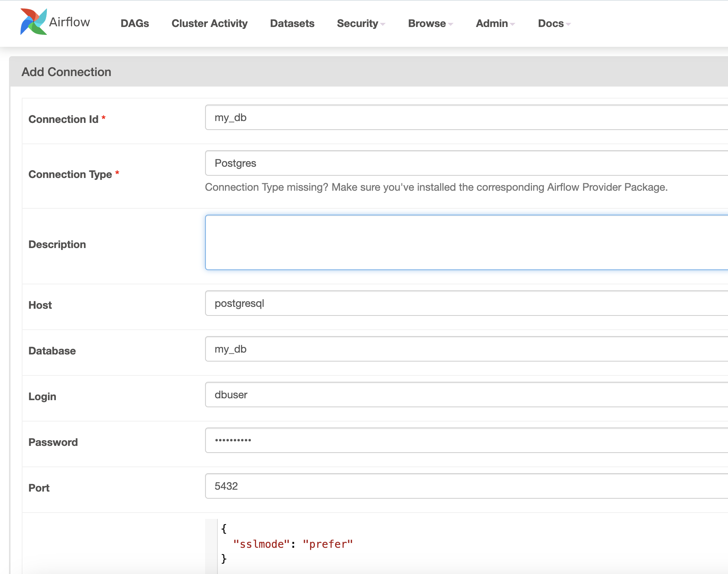Click the Host label
This screenshot has height=574, width=728.
coord(40,305)
